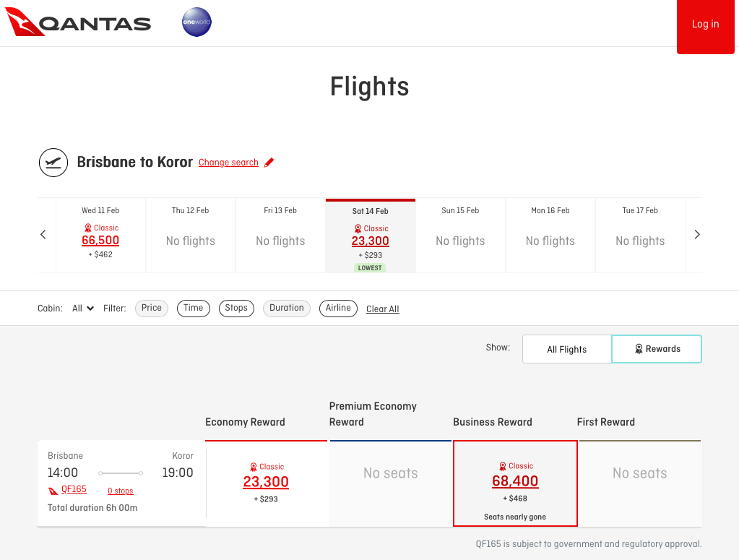Select Economy Reward 23,300 points fare

point(267,483)
